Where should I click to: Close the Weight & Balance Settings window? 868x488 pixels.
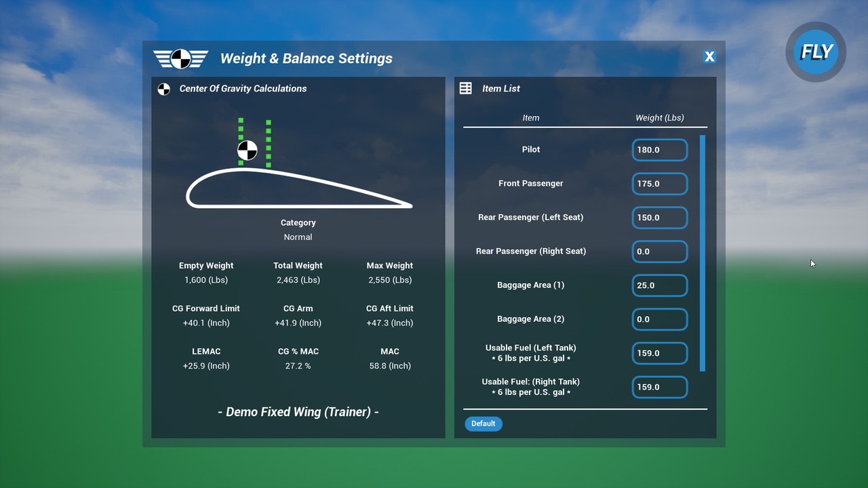[709, 57]
